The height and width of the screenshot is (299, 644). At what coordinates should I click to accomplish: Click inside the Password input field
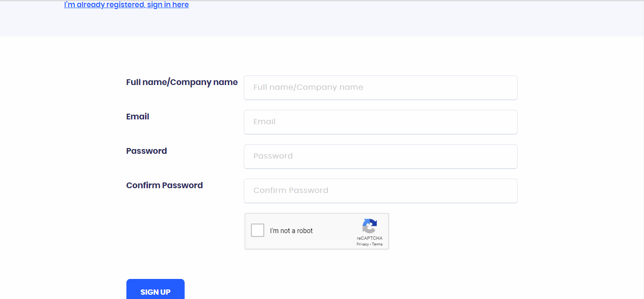coord(380,156)
